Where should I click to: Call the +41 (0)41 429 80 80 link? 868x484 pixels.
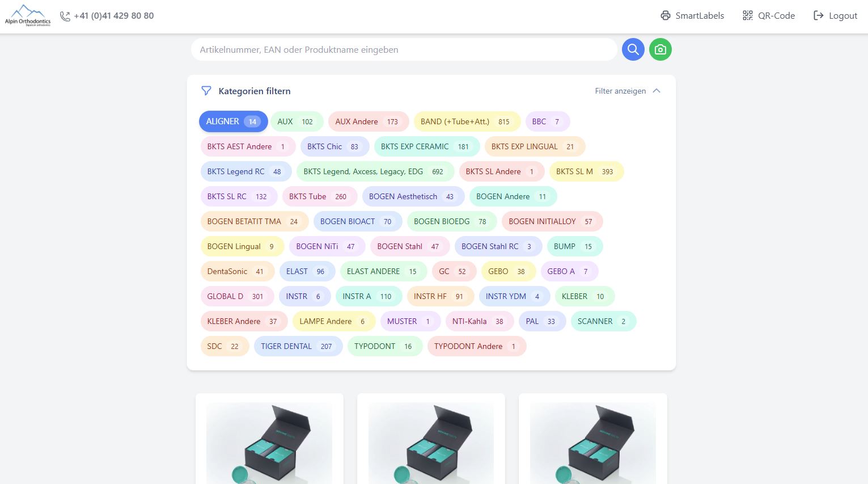point(113,15)
